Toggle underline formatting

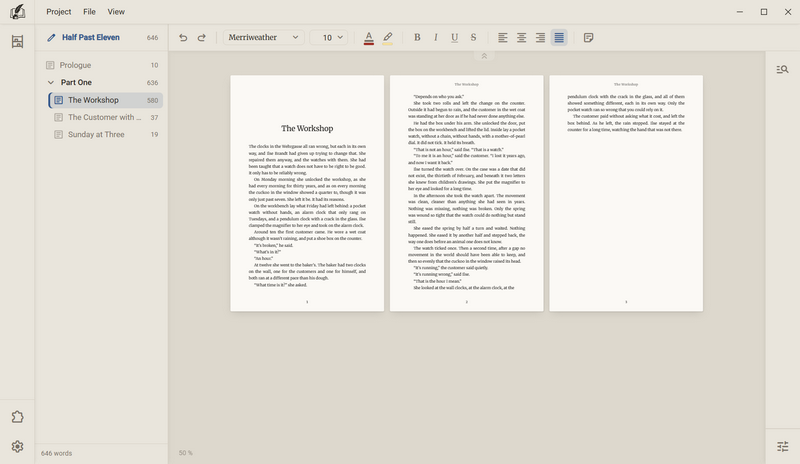point(455,37)
